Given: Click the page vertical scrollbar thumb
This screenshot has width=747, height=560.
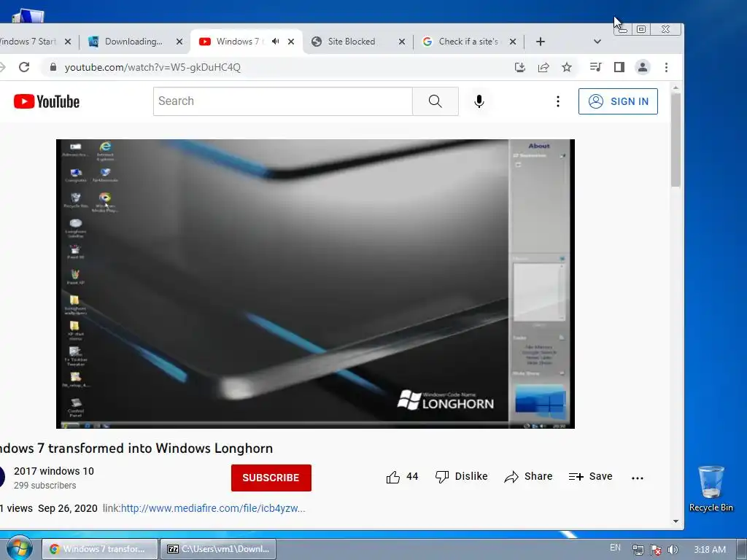Looking at the screenshot, I should (x=676, y=139).
